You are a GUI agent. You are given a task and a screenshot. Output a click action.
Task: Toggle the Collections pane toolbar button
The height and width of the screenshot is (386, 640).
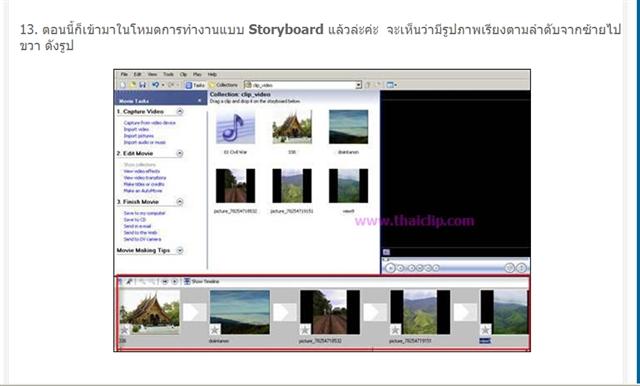click(223, 85)
